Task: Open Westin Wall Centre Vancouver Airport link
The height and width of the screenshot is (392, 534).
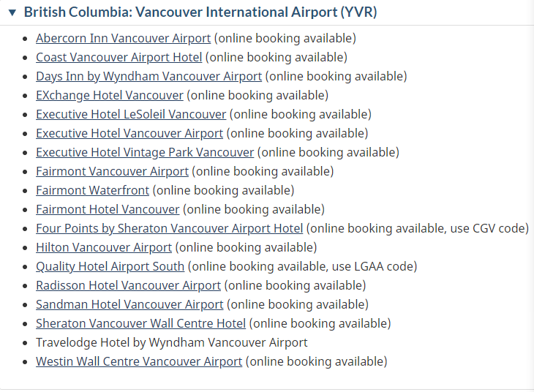Action: [139, 362]
